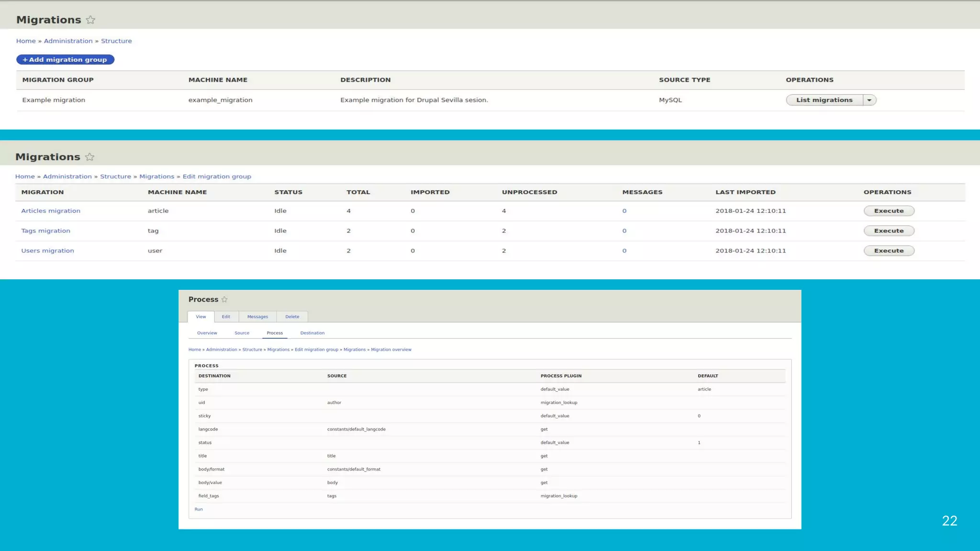This screenshot has height=551, width=980.
Task: Select the Source secondary tab
Action: 242,333
